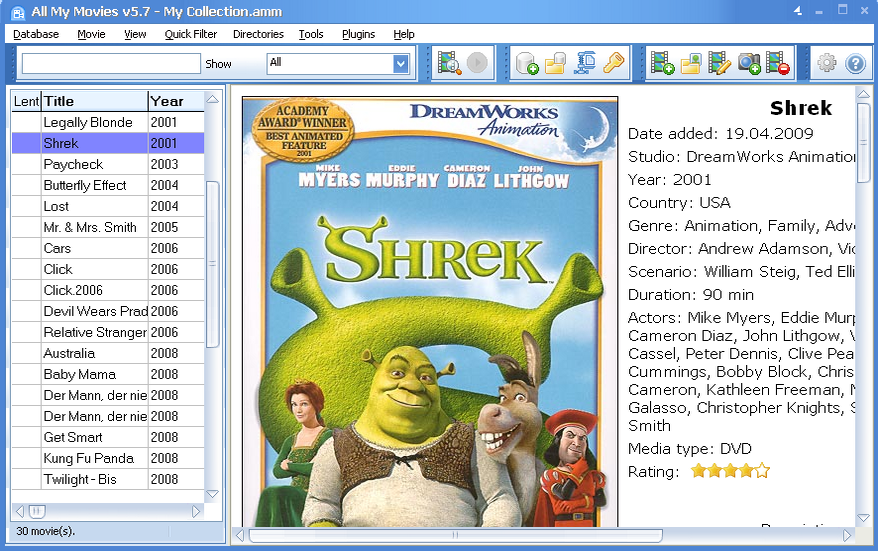878x551 pixels.
Task: Click the search text field in toolbar
Action: 111,63
